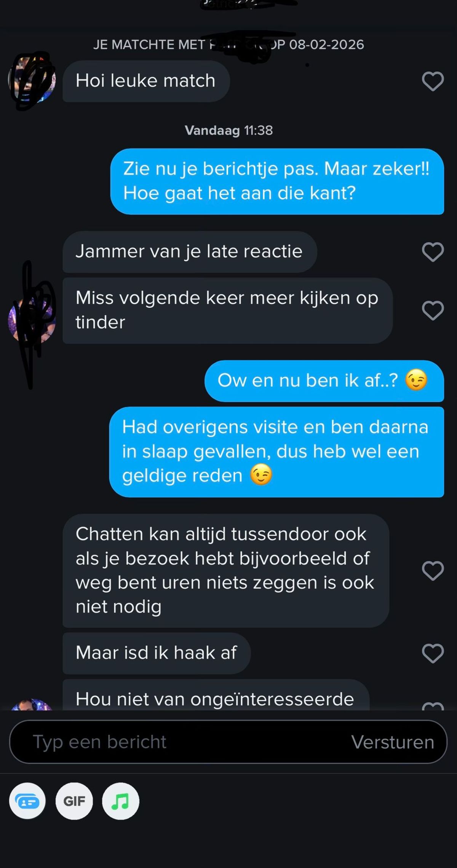This screenshot has height=868, width=457.
Task: Tap the 'Maar isd ik haak af' bubble
Action: click(x=157, y=653)
